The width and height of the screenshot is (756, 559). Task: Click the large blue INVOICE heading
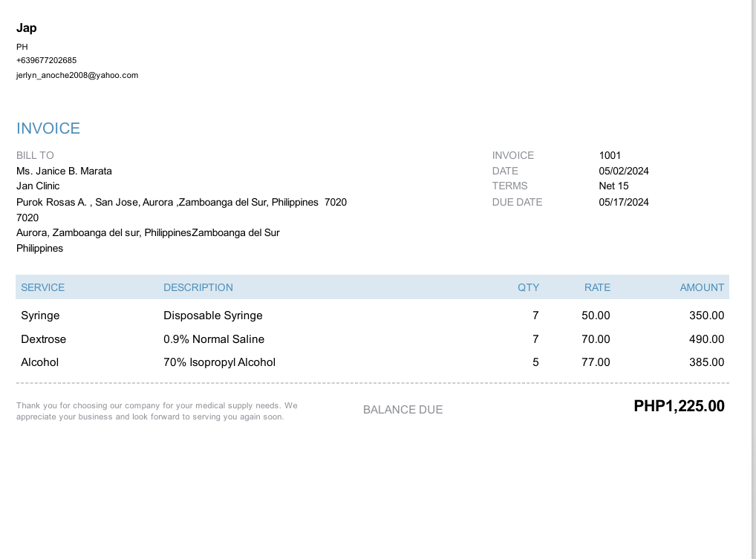coord(48,128)
